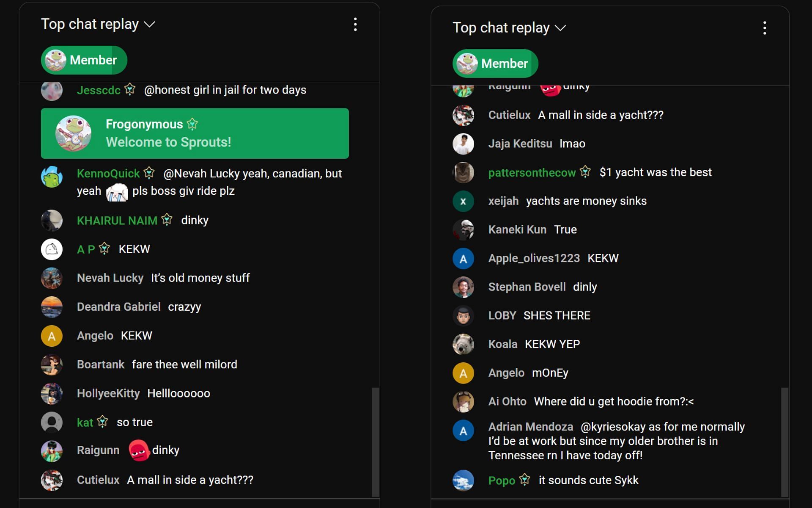Click Deandra Gabriel's sunset avatar
This screenshot has height=508, width=812.
click(52, 307)
